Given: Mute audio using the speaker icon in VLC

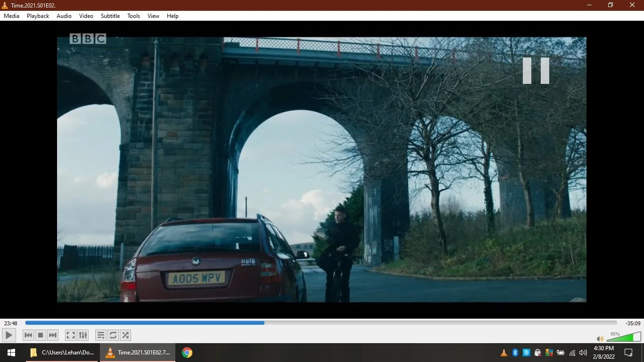Looking at the screenshot, I should click(600, 338).
